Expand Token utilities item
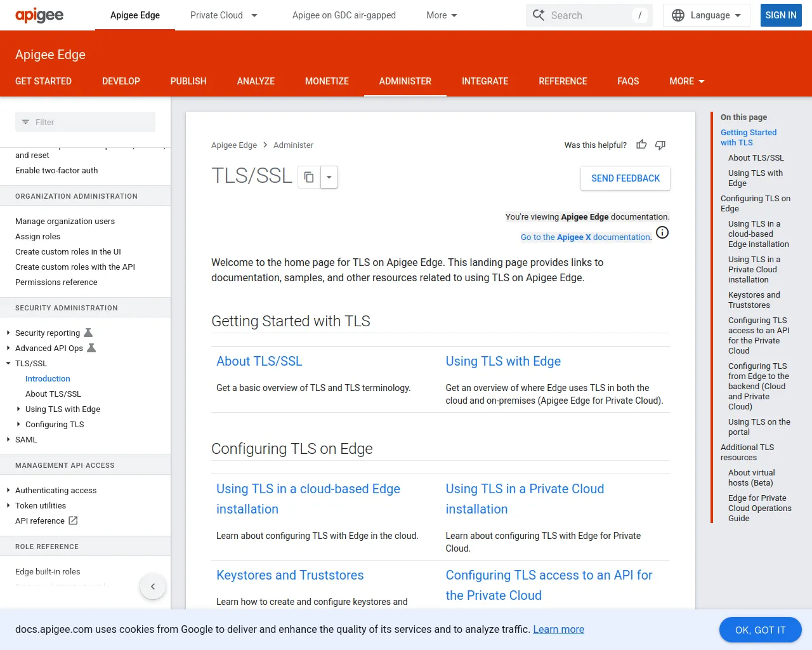The image size is (812, 650). pos(8,505)
